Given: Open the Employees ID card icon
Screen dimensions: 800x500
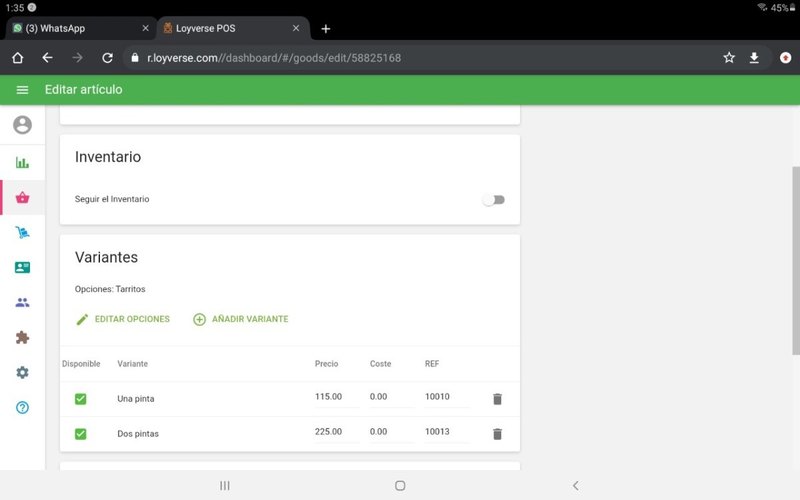Looking at the screenshot, I should point(22,267).
